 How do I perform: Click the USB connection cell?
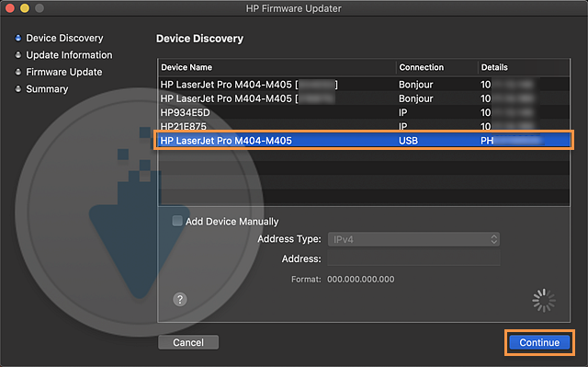408,141
